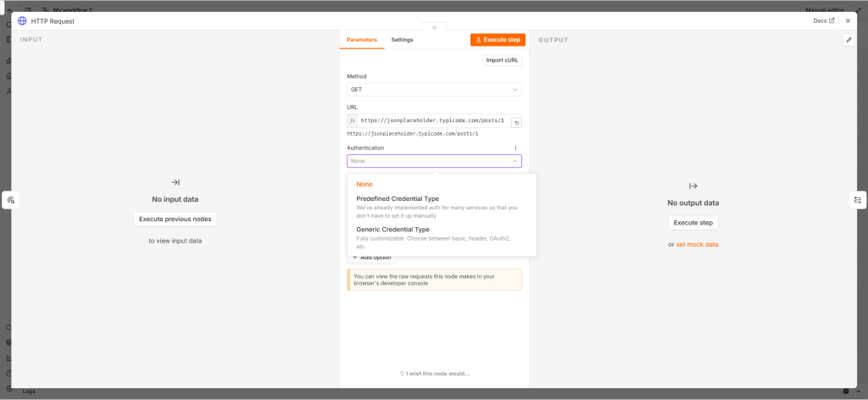The width and height of the screenshot is (868, 400).
Task: Click the raw requests console notice
Action: pos(434,280)
